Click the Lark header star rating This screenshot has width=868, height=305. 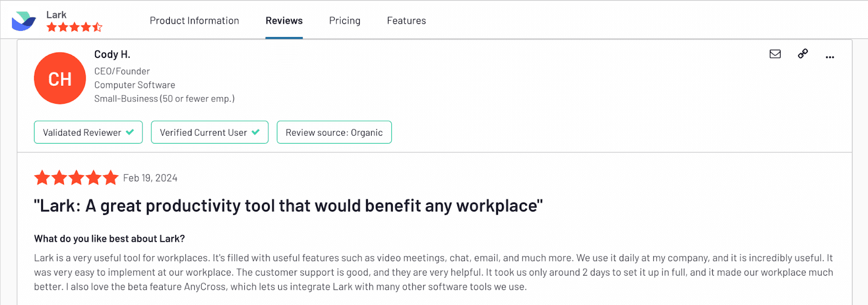74,27
